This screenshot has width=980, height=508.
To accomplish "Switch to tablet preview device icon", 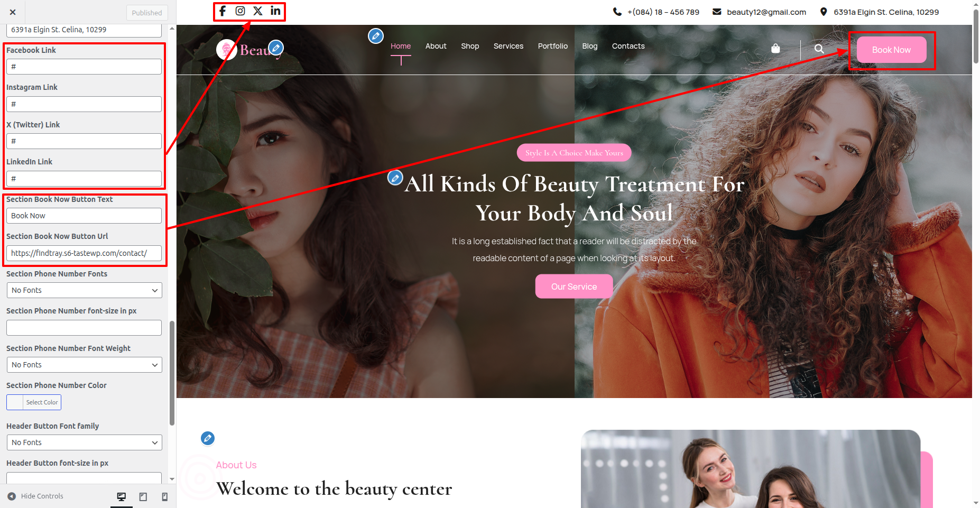I will pyautogui.click(x=143, y=496).
